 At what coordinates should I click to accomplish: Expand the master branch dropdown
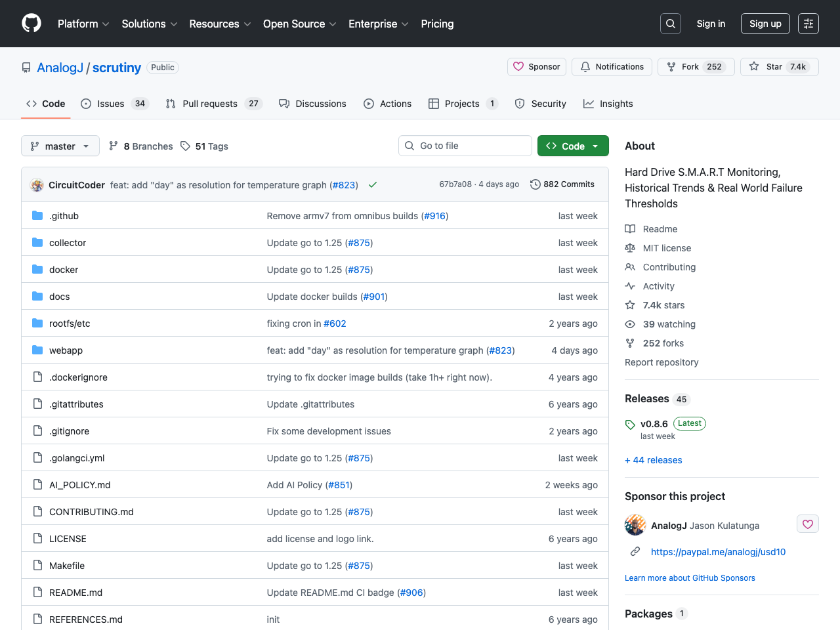pyautogui.click(x=60, y=146)
